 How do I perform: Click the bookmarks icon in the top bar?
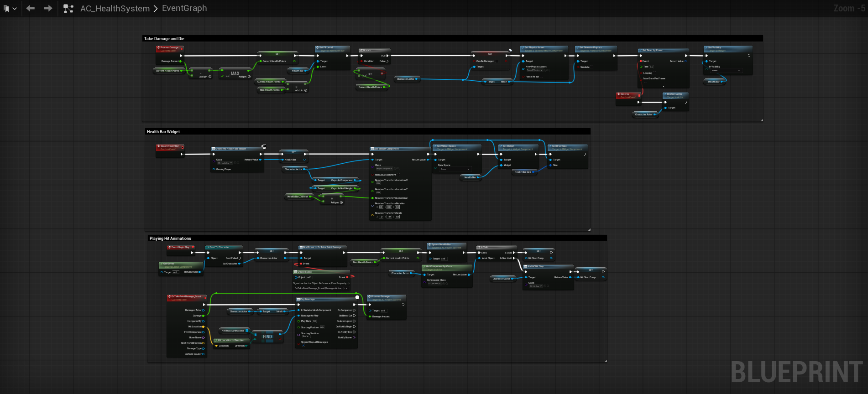(6, 9)
